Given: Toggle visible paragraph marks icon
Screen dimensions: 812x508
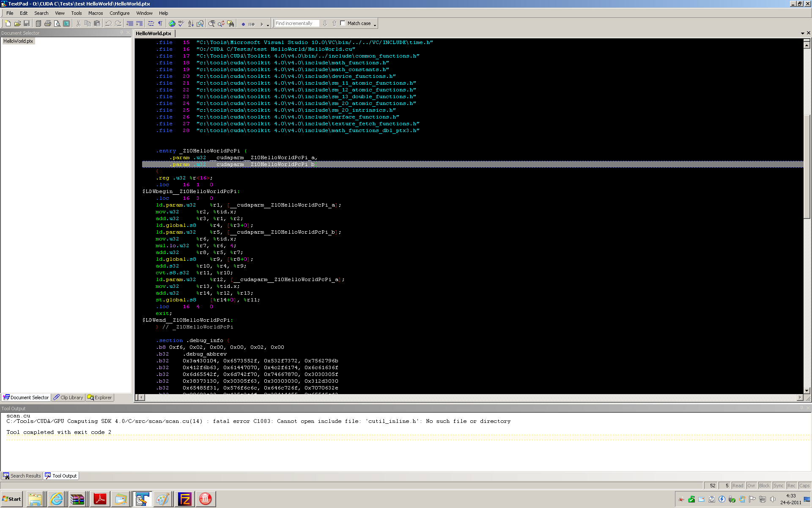Looking at the screenshot, I should [x=160, y=24].
